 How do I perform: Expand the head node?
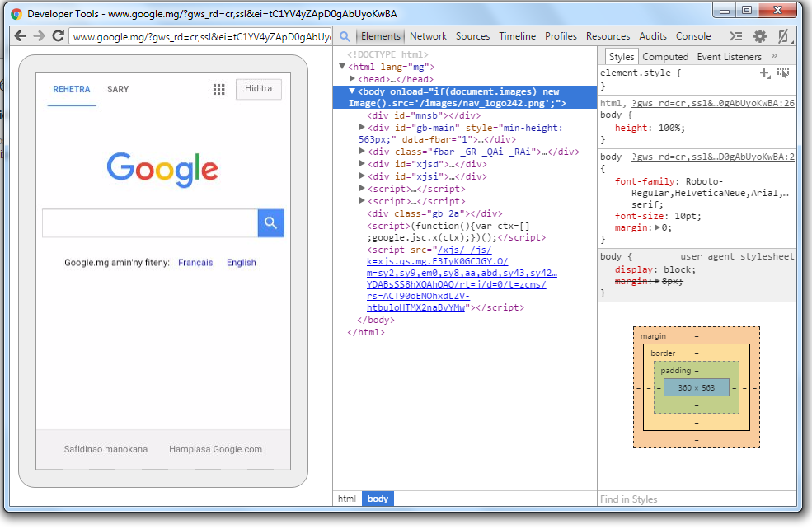(352, 78)
